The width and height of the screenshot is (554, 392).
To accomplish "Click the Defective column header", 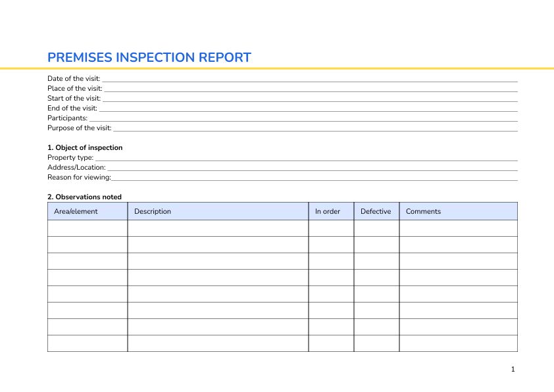I will 375,210.
